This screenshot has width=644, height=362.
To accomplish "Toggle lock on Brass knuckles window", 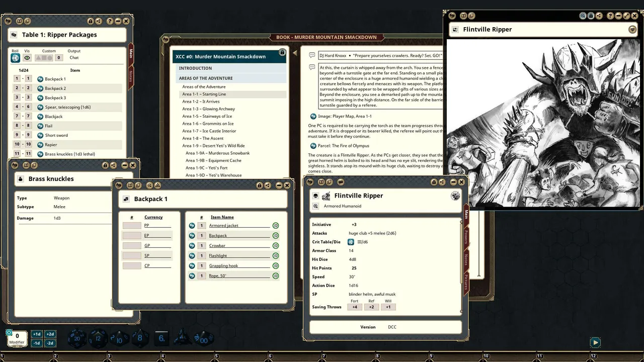I will pyautogui.click(x=105, y=165).
